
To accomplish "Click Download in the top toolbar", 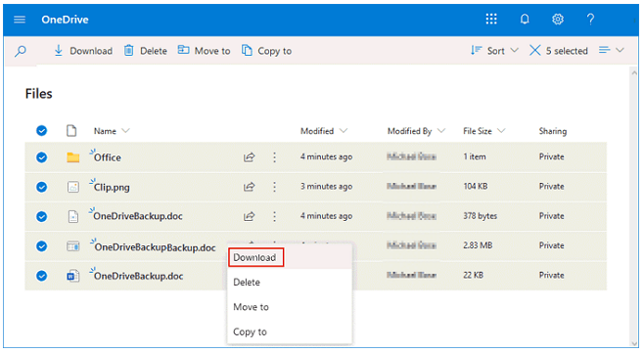I will 83,51.
